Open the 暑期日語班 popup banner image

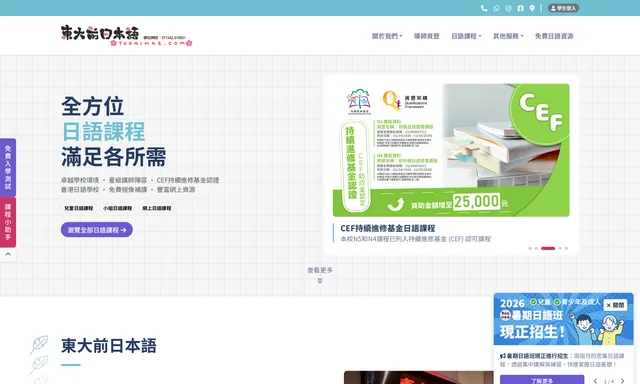point(563,320)
